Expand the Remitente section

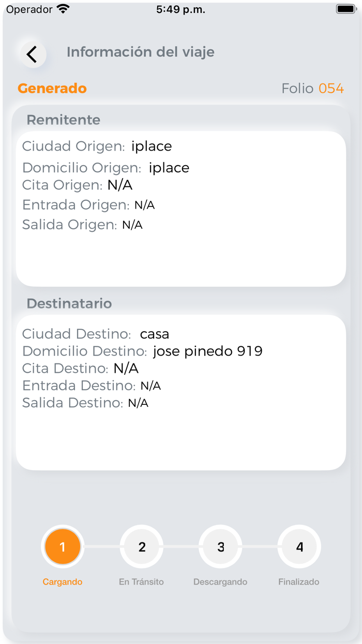click(63, 120)
